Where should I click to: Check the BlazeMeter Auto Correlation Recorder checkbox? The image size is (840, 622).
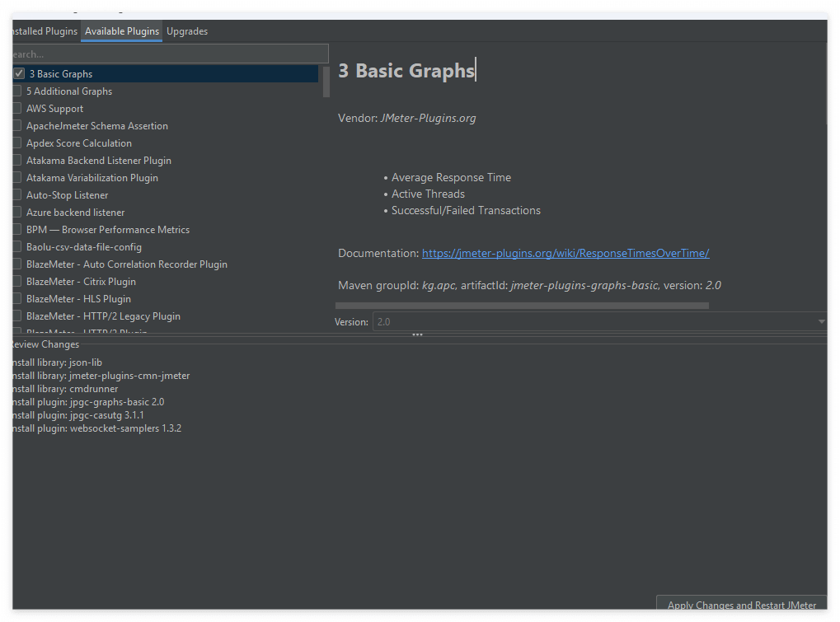(x=17, y=264)
